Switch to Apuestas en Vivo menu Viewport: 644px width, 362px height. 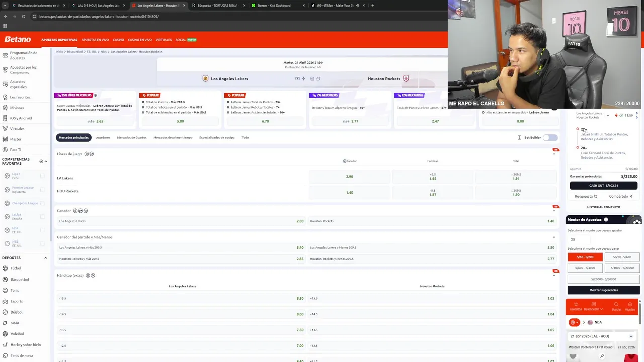95,40
